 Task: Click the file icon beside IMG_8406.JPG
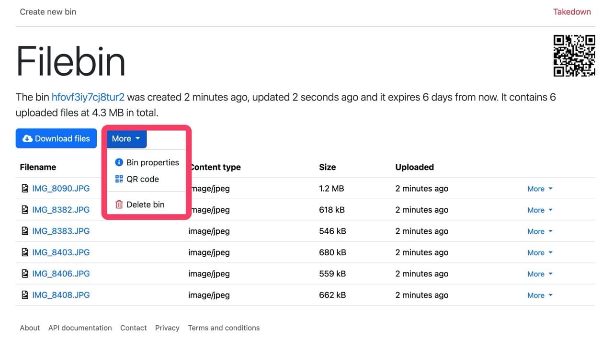click(x=25, y=274)
